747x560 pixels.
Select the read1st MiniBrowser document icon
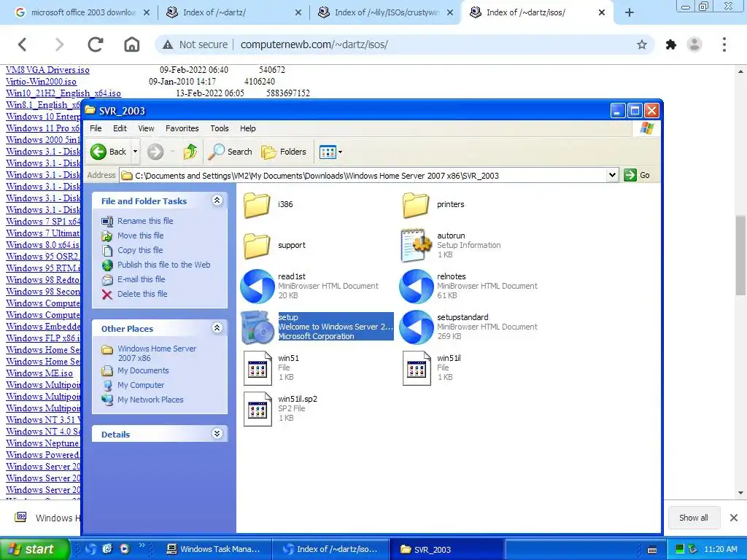click(258, 286)
